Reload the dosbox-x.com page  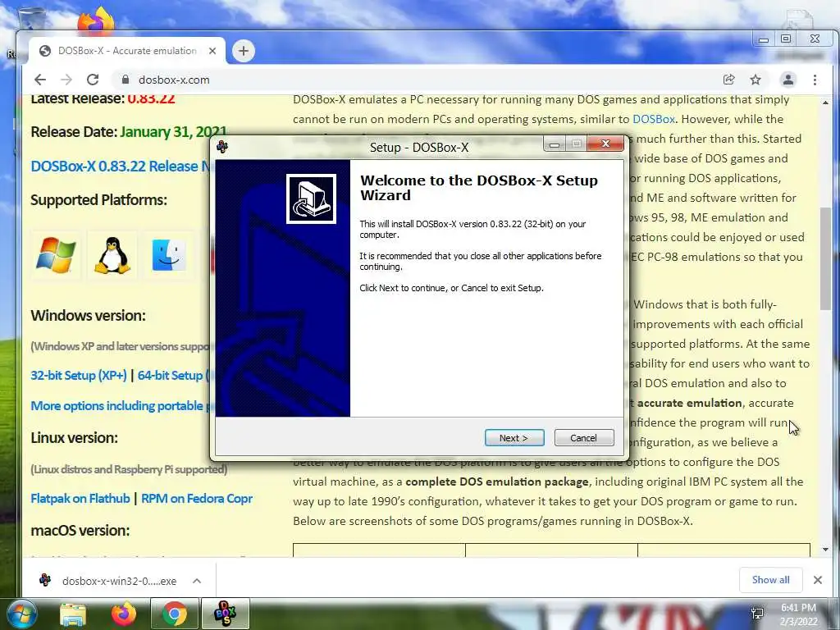93,80
